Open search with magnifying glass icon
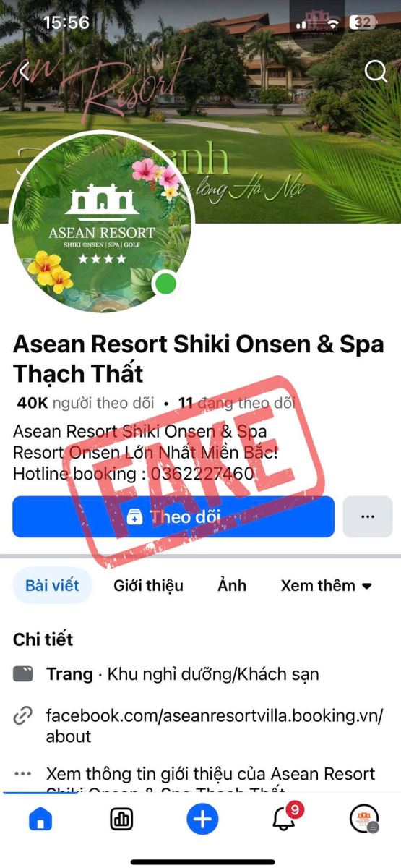The width and height of the screenshot is (401, 868). coord(376,71)
